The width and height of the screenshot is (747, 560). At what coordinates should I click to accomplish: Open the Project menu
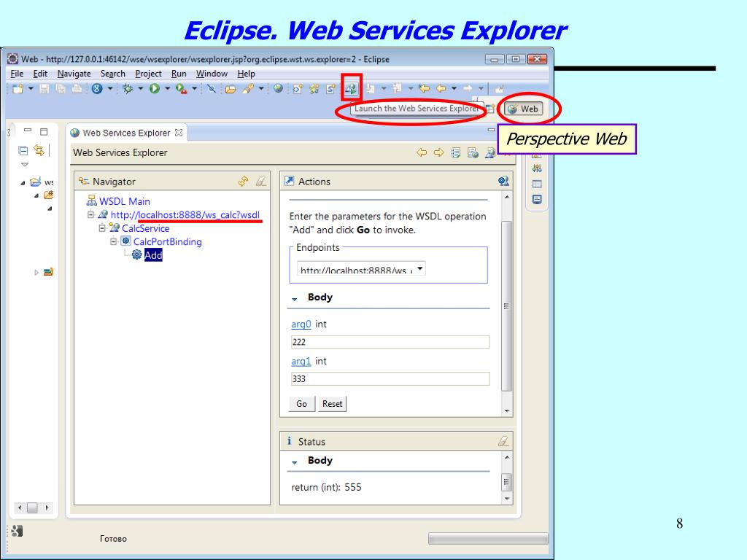pyautogui.click(x=148, y=74)
